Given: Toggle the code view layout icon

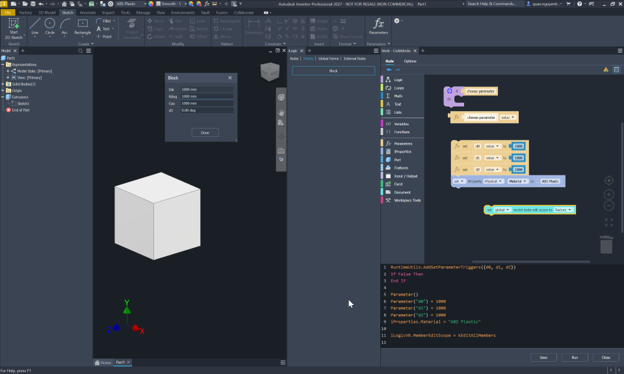Looking at the screenshot, I should (616, 70).
